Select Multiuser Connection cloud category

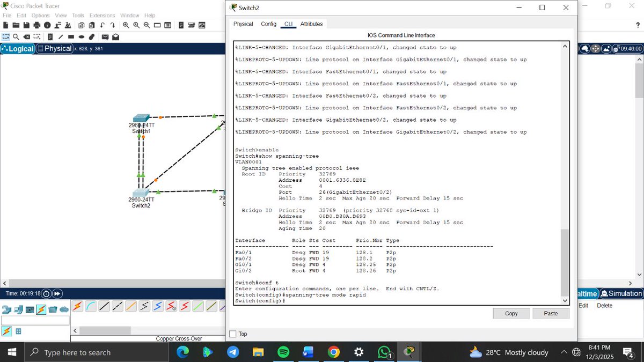coord(64,309)
